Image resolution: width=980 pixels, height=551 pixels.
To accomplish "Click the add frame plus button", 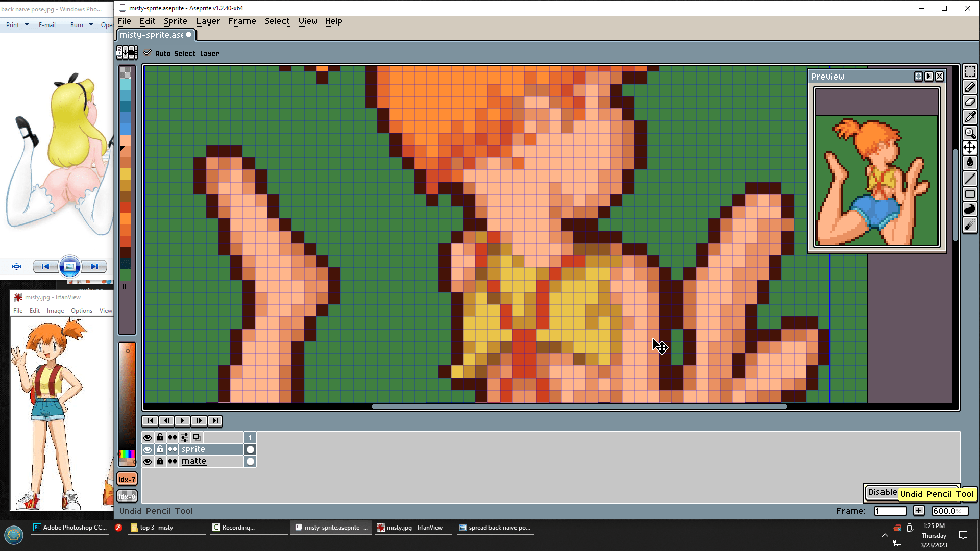I will pos(919,511).
